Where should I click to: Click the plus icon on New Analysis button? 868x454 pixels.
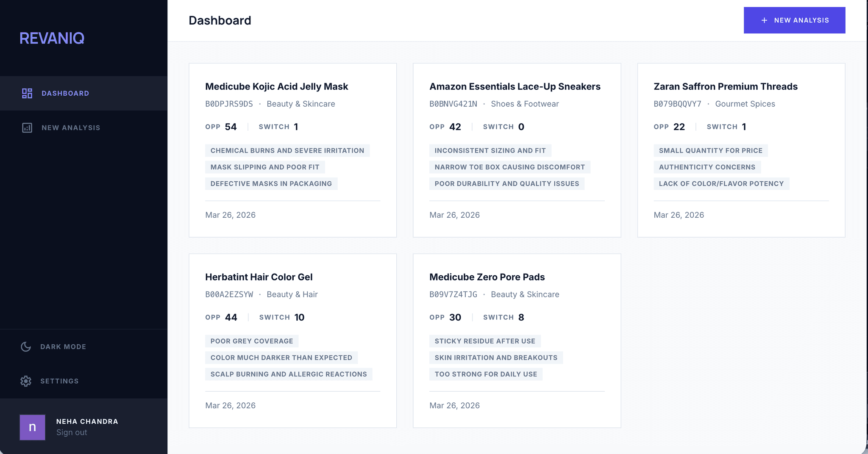point(764,20)
